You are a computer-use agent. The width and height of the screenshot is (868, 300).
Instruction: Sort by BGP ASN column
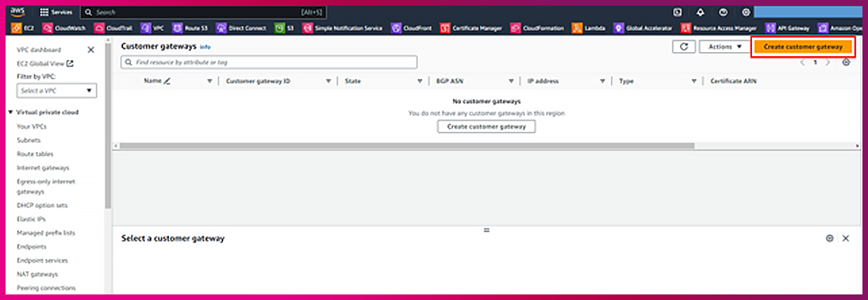[511, 81]
